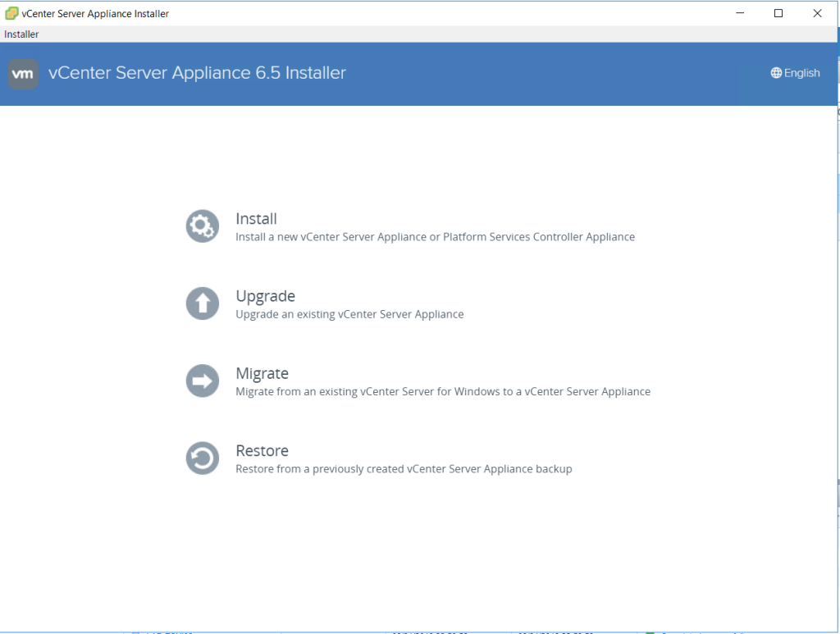The image size is (840, 634).
Task: Click the vCenter installer icon in the title bar
Action: pos(10,13)
